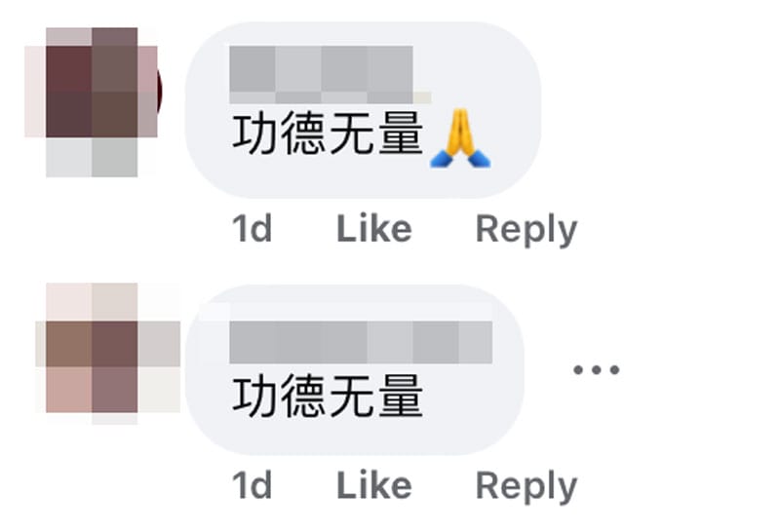Open the top commenter's blurred name link
Screen dimensions: 780x532
tap(330, 75)
